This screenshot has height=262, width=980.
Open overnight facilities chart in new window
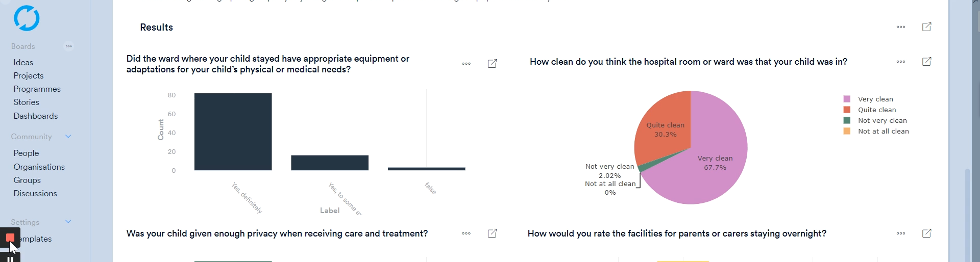coord(926,233)
